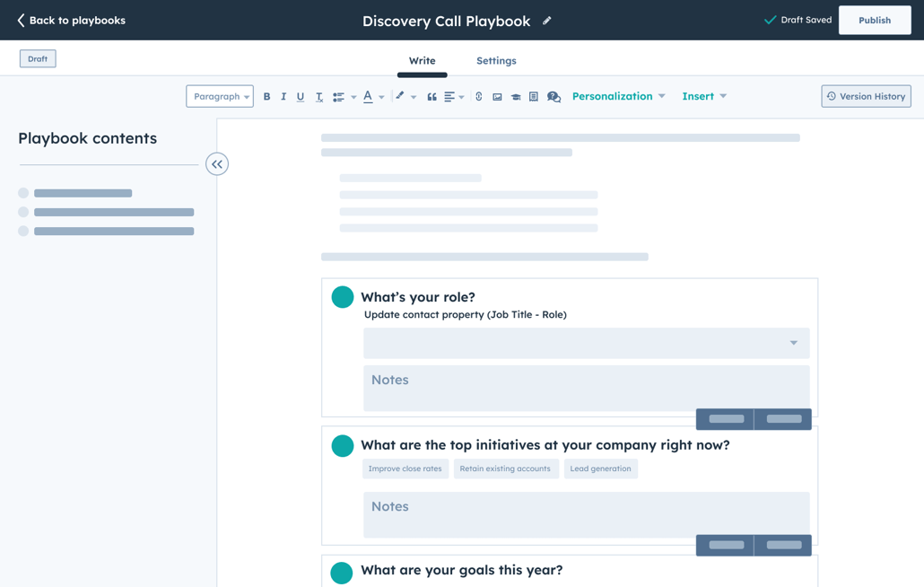This screenshot has width=924, height=587.
Task: Expand the list type options arrow
Action: [x=353, y=97]
